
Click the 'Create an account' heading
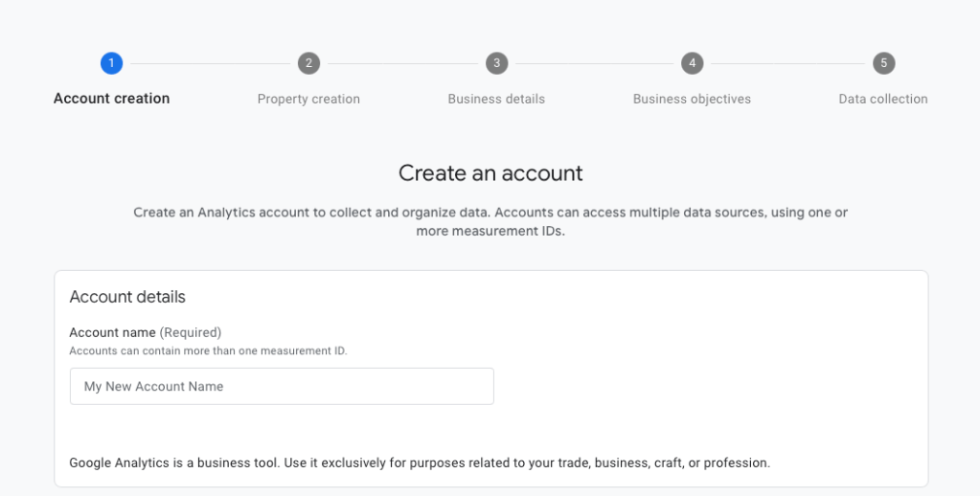(490, 173)
